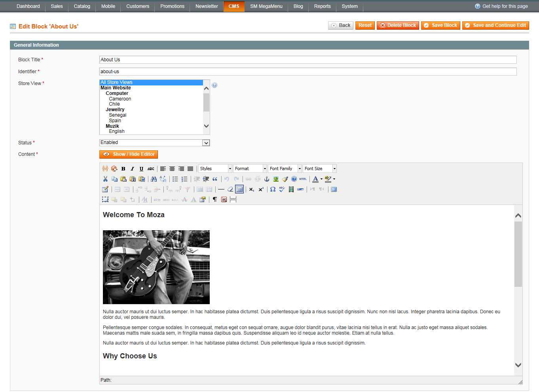Image resolution: width=539 pixels, height=392 pixels.
Task: Toggle fullscreen mode of the editor
Action: click(334, 189)
